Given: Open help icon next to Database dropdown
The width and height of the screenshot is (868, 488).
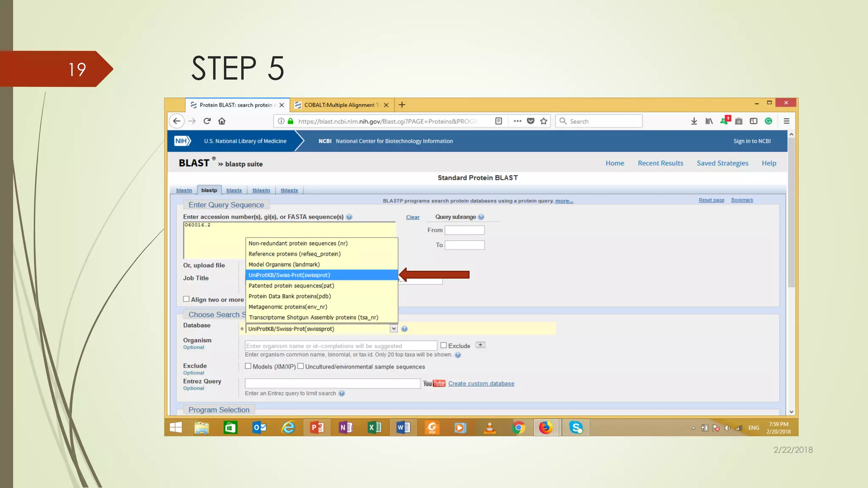Looking at the screenshot, I should pos(404,329).
